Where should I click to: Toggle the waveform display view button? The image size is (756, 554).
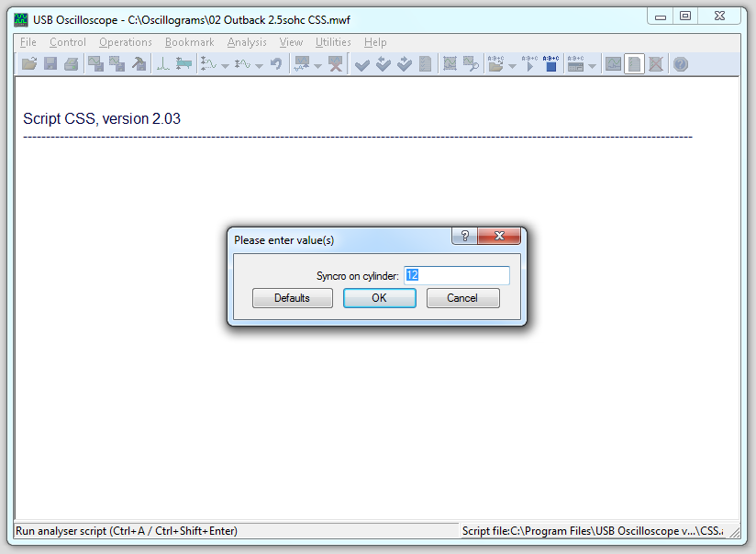click(611, 63)
